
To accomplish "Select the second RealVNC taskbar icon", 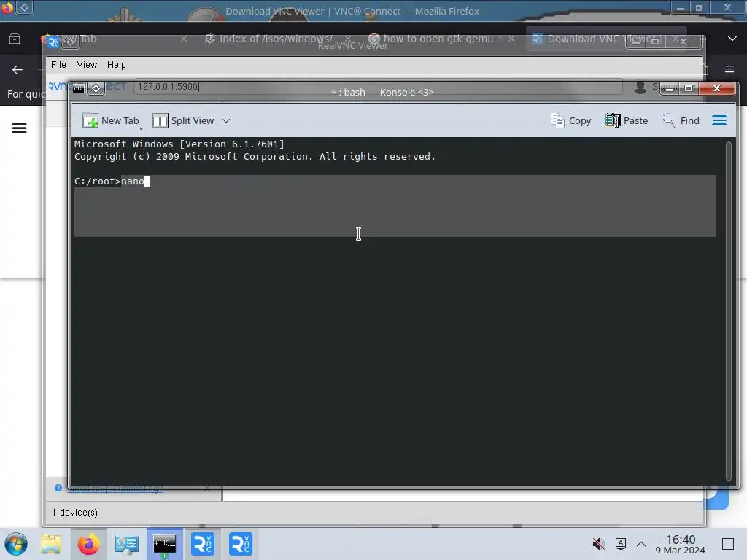I will click(x=241, y=544).
